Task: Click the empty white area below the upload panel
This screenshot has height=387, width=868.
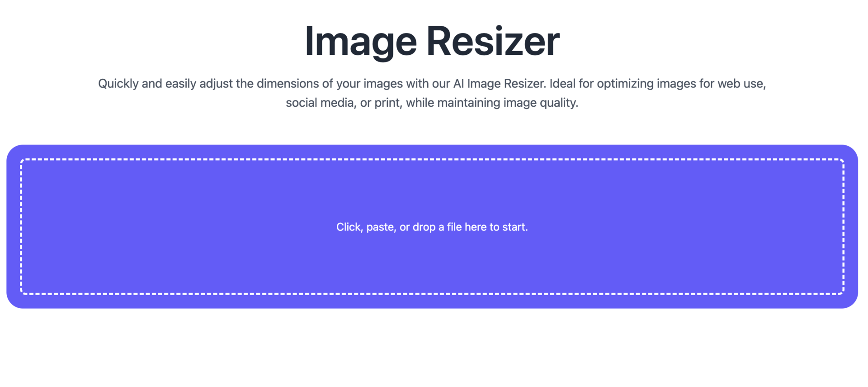Action: pyautogui.click(x=432, y=349)
